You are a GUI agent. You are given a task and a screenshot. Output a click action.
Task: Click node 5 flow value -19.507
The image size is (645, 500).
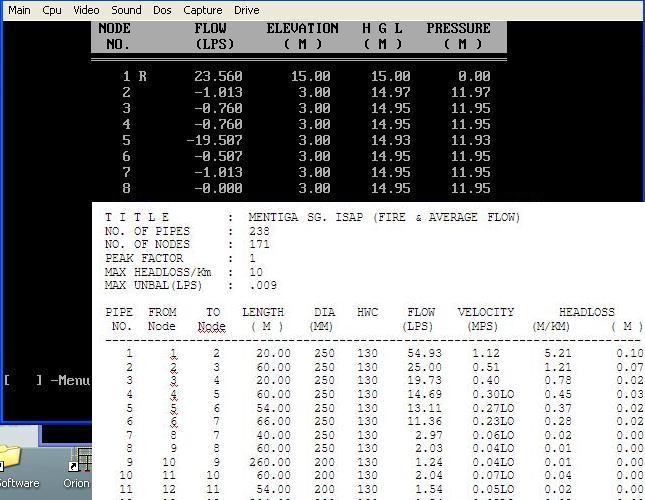[x=214, y=140]
